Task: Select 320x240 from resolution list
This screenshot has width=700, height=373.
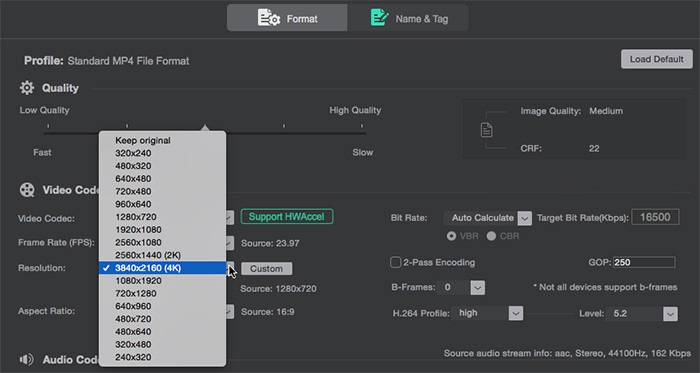Action: [162, 153]
